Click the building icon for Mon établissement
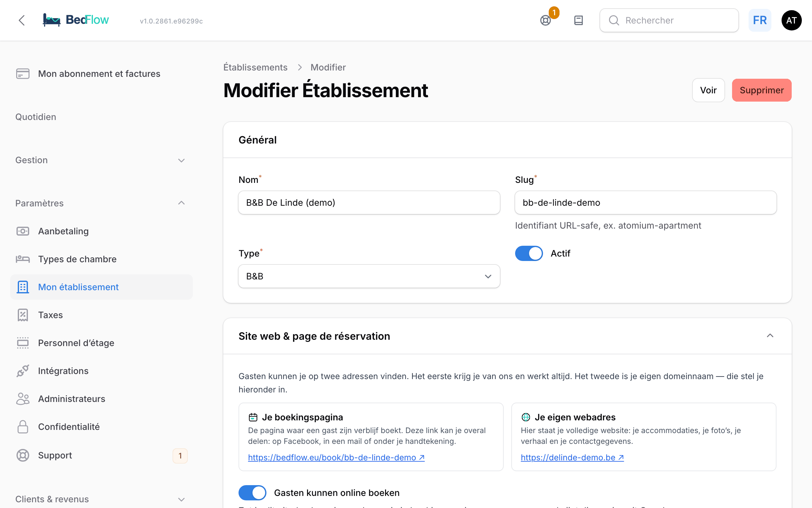812x508 pixels. [x=23, y=287]
